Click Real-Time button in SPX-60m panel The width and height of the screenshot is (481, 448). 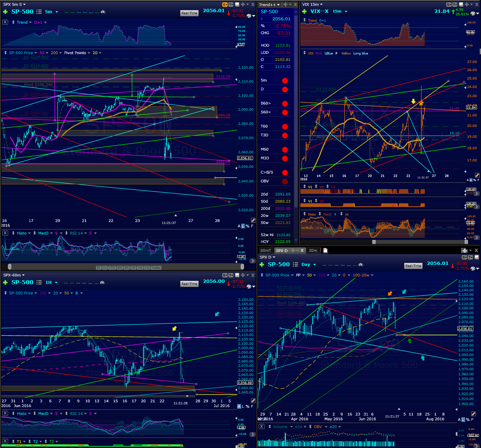coord(189,284)
